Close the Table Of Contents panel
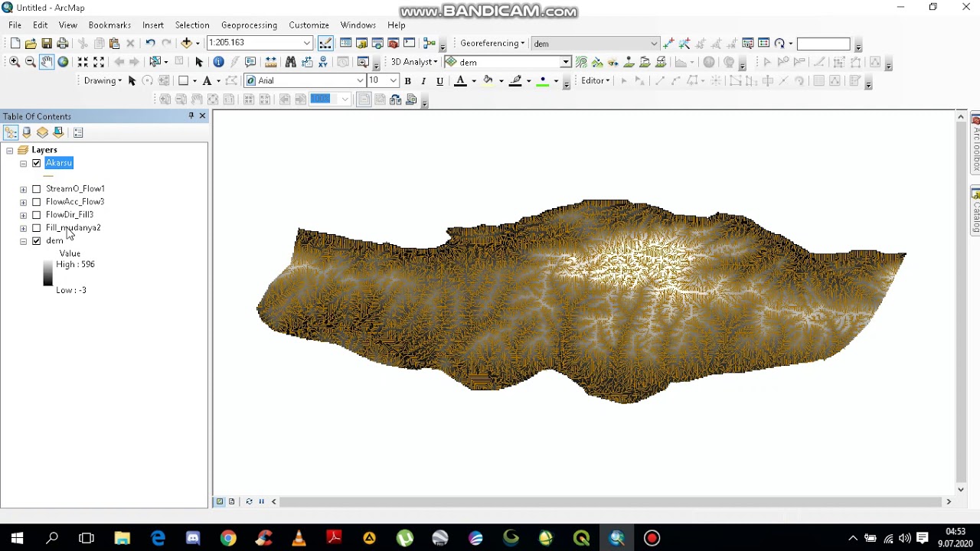This screenshot has height=551, width=980. [202, 116]
